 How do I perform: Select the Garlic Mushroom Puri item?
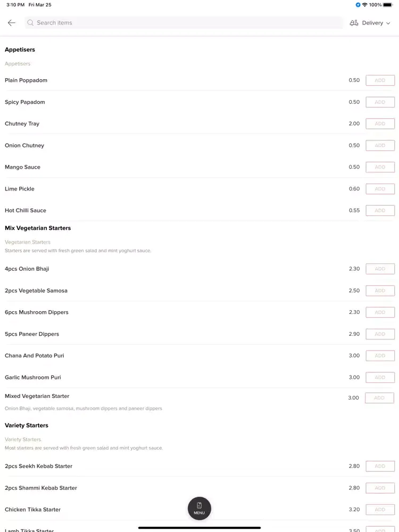[x=33, y=377]
